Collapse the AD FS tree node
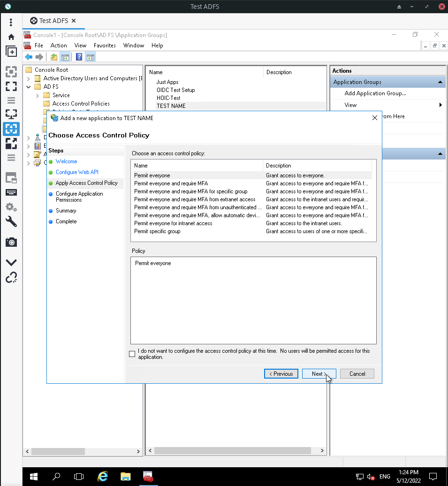Viewport: 448px width, 486px height. pos(28,86)
